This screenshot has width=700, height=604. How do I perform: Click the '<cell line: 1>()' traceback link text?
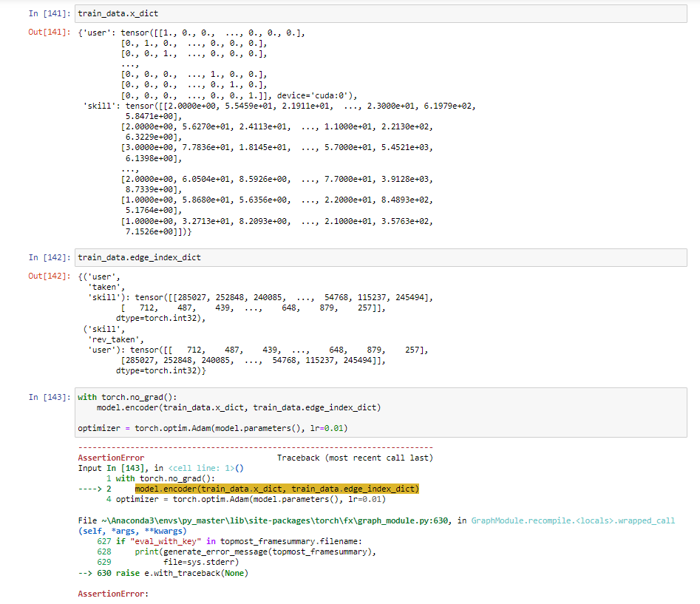[x=205, y=468]
